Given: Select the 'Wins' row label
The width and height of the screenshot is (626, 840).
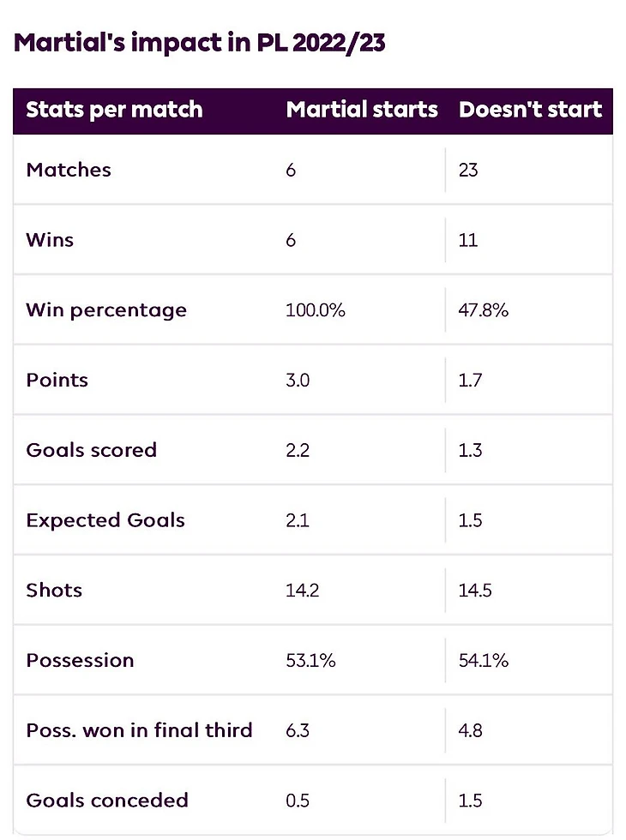Looking at the screenshot, I should pos(50,240).
